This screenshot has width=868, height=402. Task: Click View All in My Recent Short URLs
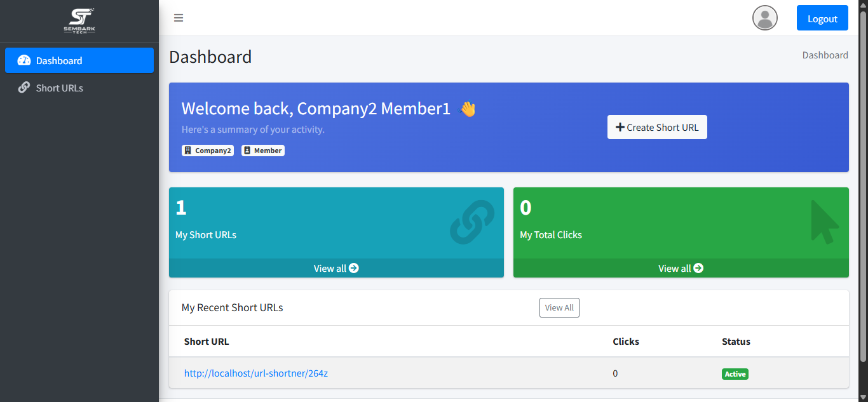click(x=559, y=307)
